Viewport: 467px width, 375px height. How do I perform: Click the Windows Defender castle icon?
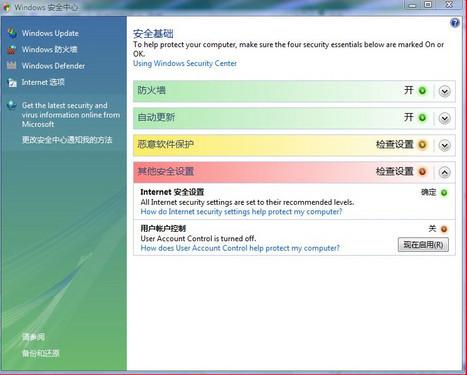12,65
